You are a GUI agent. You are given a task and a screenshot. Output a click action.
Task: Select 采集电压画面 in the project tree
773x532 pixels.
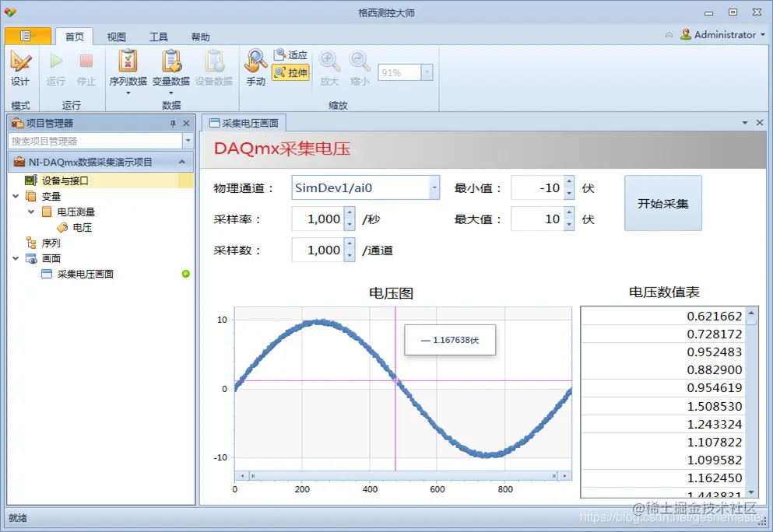(x=86, y=274)
